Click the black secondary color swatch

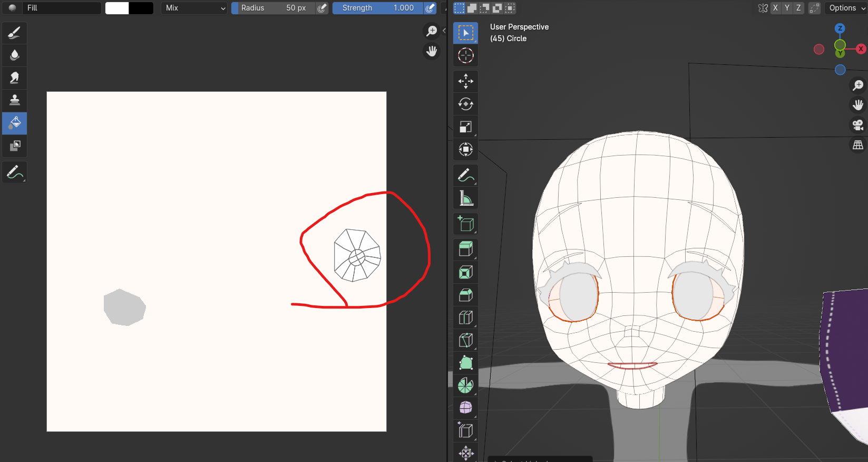pyautogui.click(x=141, y=8)
